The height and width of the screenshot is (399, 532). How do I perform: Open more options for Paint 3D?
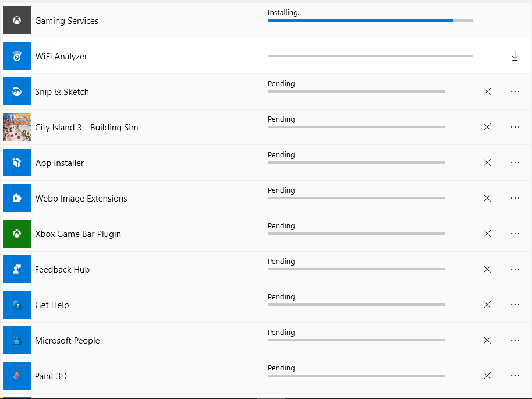pyautogui.click(x=515, y=376)
